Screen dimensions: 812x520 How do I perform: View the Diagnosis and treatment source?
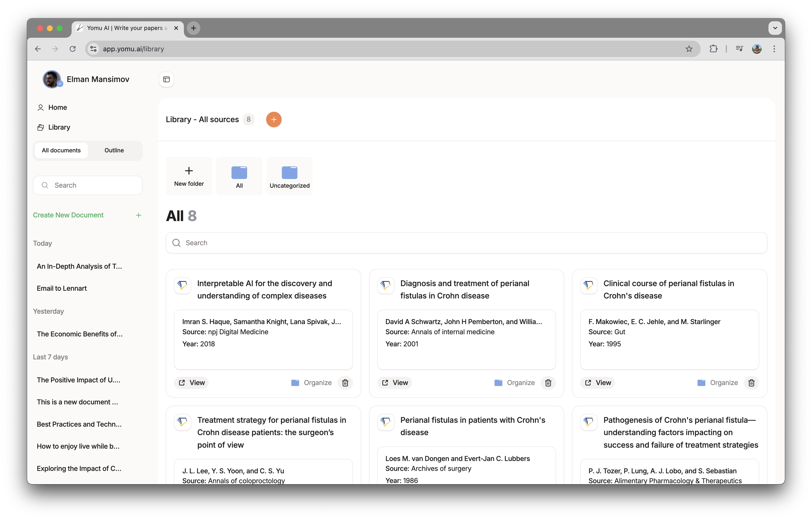tap(395, 383)
